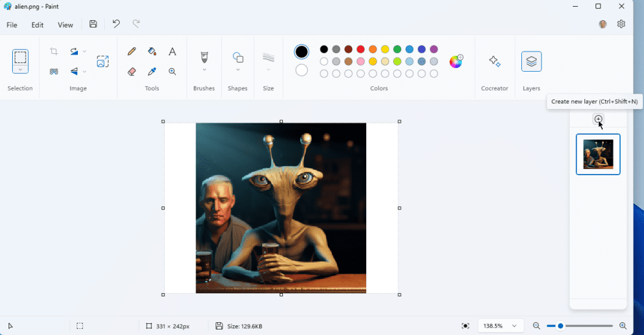Select the Magnifier tool
The image size is (644, 335).
pos(172,72)
